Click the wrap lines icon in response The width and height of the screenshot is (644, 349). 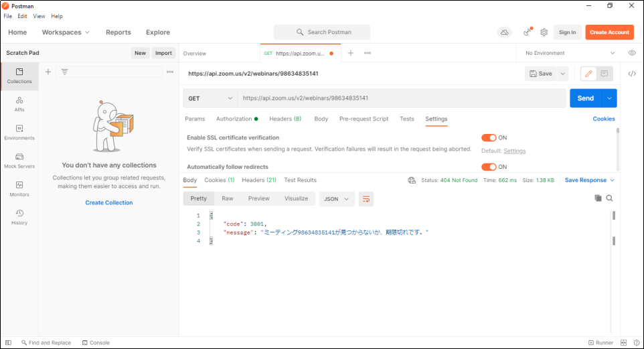click(x=366, y=199)
